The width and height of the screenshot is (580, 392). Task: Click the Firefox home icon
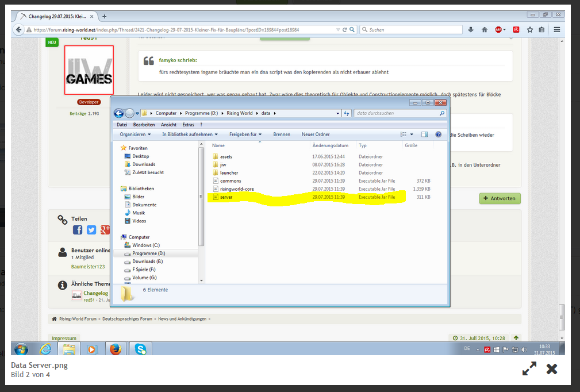pos(485,30)
